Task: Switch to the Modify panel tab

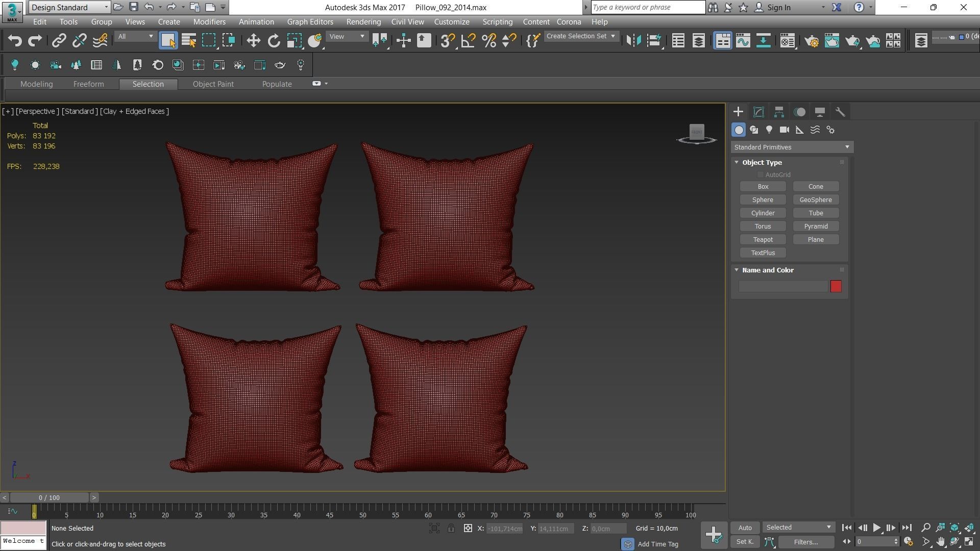Action: 758,112
